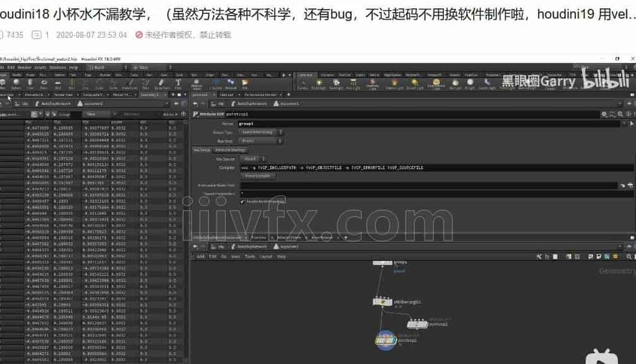The image size is (636, 364).
Task: Select the Spot Light shelf tool
Action: pyautogui.click(x=336, y=84)
